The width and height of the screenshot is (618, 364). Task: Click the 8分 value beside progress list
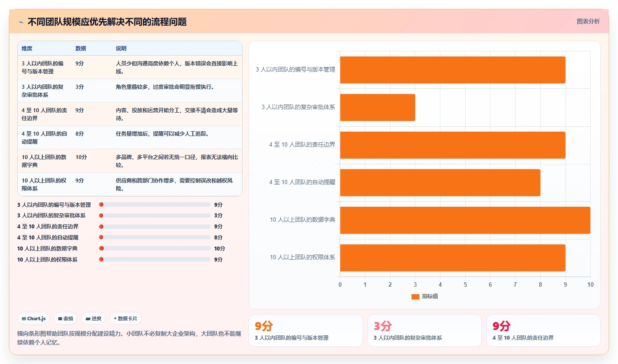pyautogui.click(x=218, y=238)
